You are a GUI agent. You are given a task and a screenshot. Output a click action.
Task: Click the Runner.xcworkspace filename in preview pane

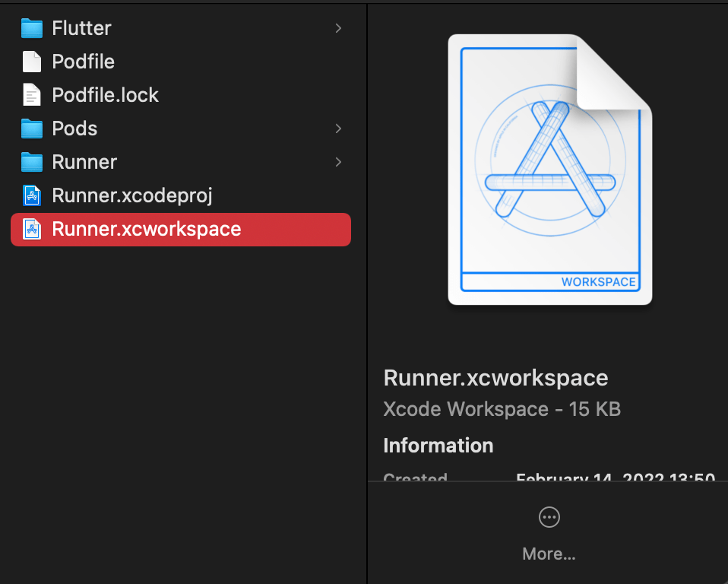[495, 378]
